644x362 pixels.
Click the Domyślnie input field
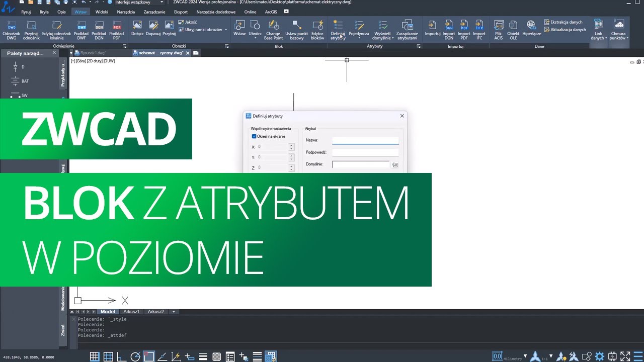(361, 164)
